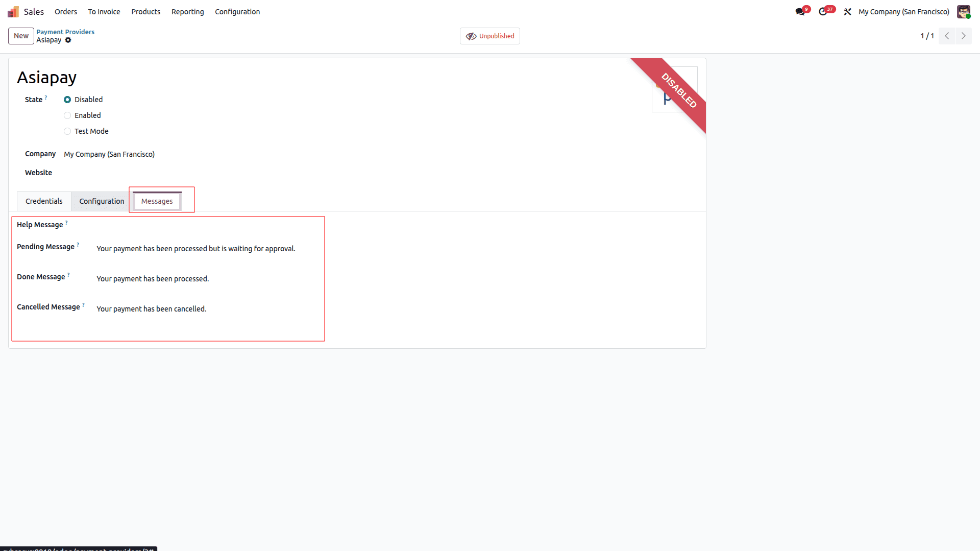
Task: Open the Asiapay settings gear icon
Action: (68, 40)
